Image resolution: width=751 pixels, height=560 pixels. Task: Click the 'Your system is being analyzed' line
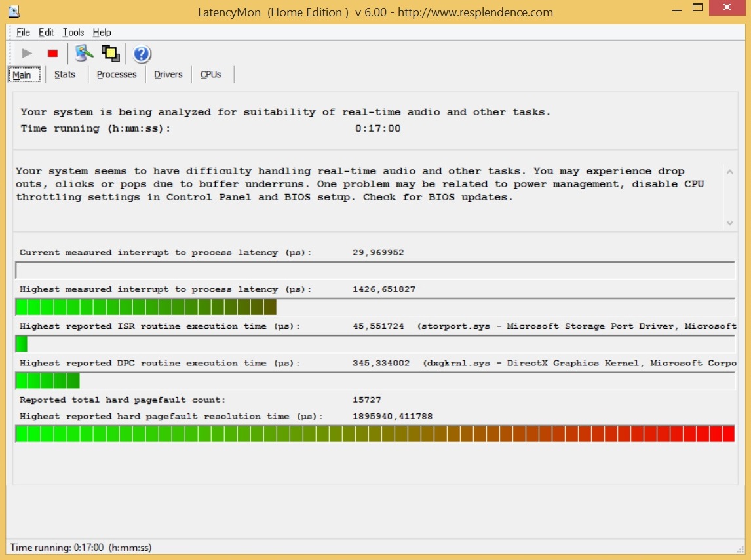point(286,112)
